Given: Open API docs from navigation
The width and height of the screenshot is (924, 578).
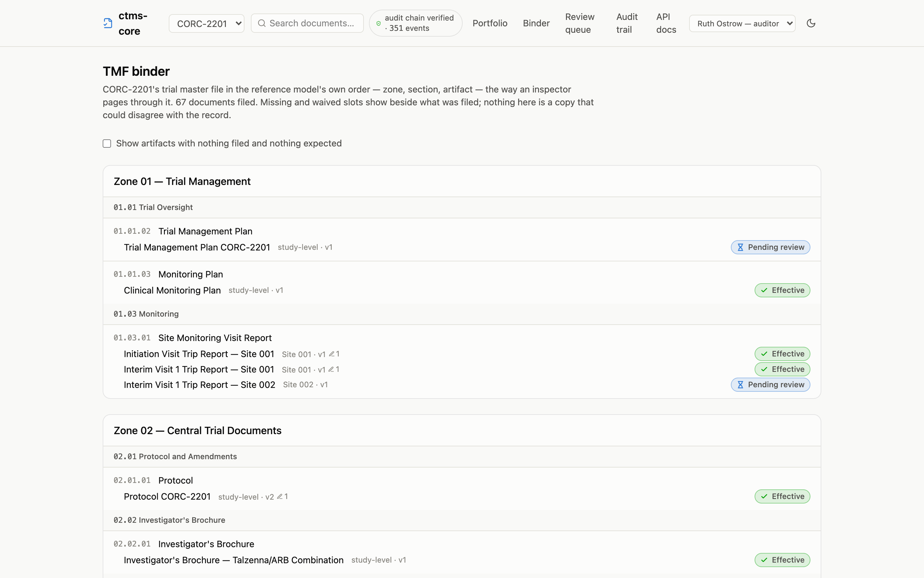Looking at the screenshot, I should pyautogui.click(x=666, y=23).
